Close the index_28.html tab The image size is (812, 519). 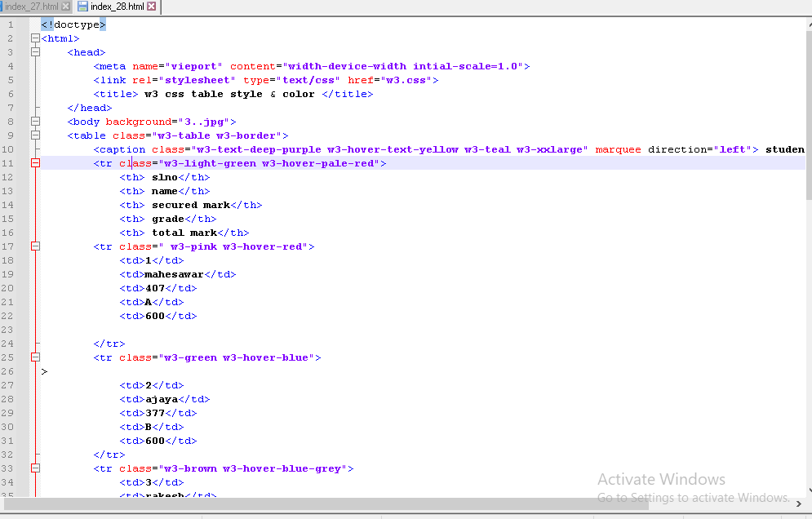151,7
